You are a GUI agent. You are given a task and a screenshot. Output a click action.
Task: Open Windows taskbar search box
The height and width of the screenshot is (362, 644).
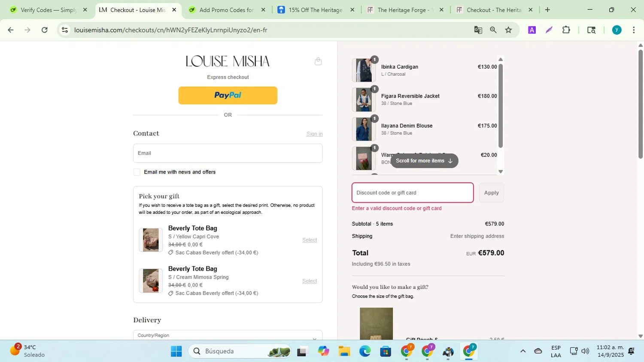[x=240, y=351]
